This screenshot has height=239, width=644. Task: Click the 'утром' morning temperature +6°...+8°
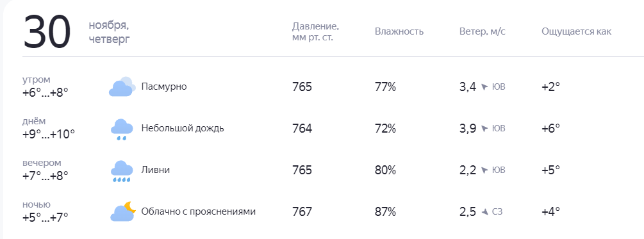coord(45,92)
